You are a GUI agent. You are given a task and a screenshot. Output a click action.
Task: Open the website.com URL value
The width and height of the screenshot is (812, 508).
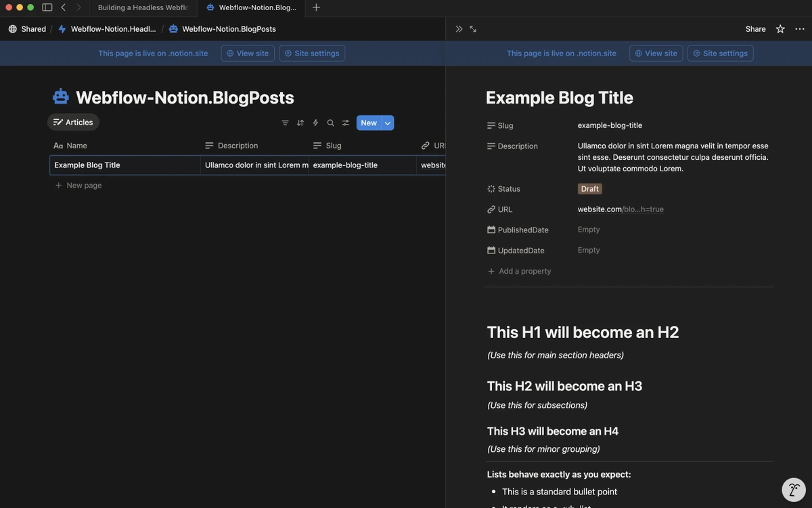[x=621, y=209]
